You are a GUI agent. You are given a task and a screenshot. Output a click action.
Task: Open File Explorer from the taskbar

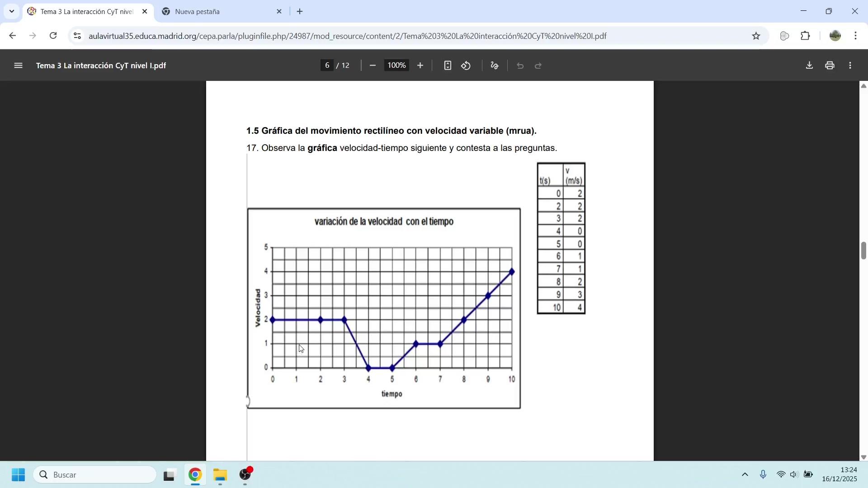220,475
